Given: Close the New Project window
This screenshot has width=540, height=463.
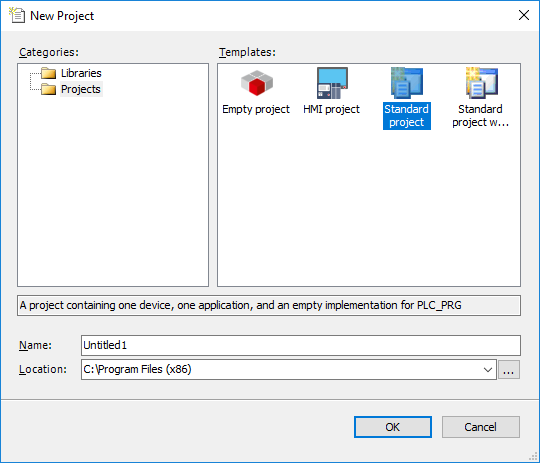Looking at the screenshot, I should [524, 15].
